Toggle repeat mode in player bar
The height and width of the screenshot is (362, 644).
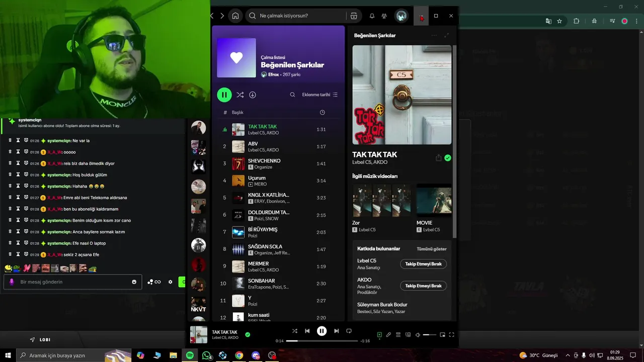click(x=349, y=331)
